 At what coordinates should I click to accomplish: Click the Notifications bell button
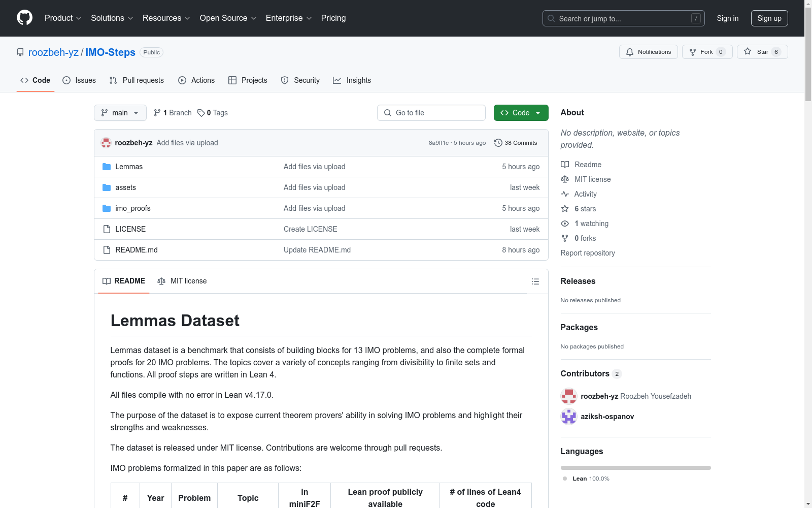[x=649, y=52]
